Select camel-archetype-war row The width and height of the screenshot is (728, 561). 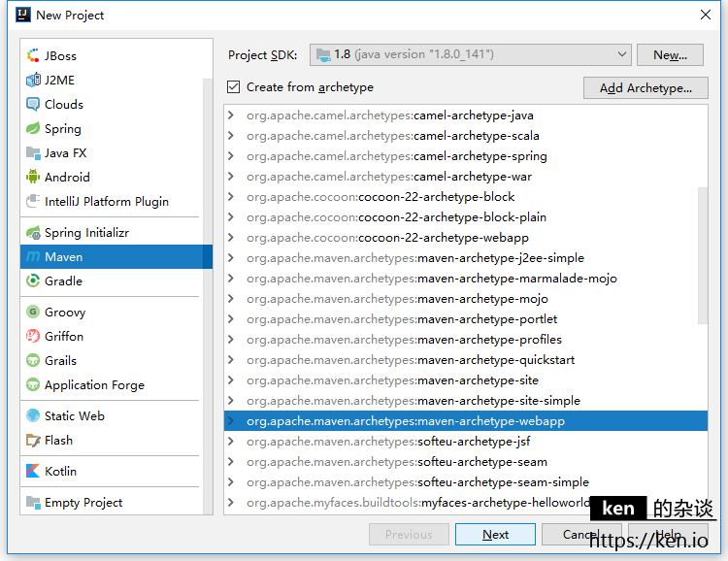tap(465, 177)
